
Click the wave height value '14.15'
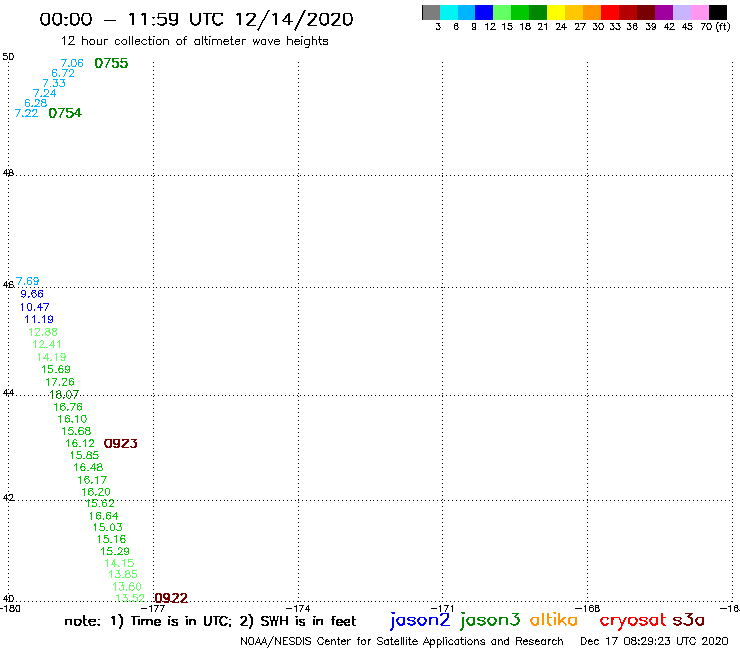[119, 563]
